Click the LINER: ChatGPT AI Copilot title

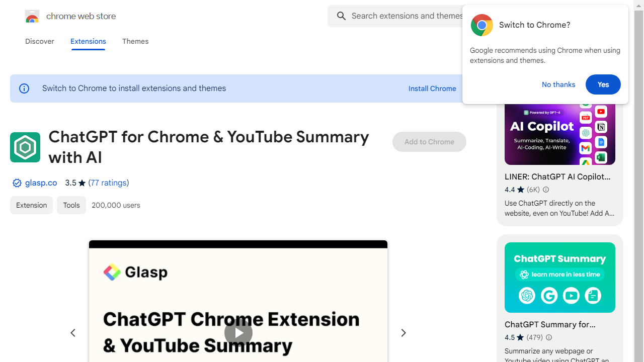(x=557, y=177)
